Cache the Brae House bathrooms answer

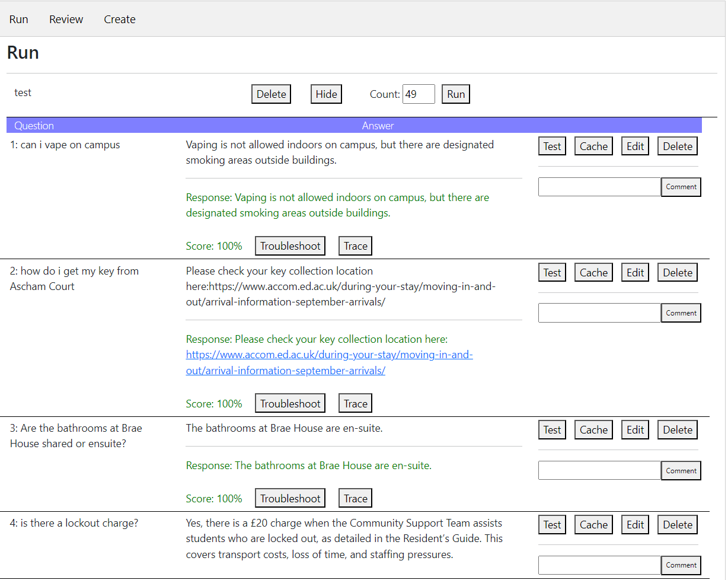[593, 430]
